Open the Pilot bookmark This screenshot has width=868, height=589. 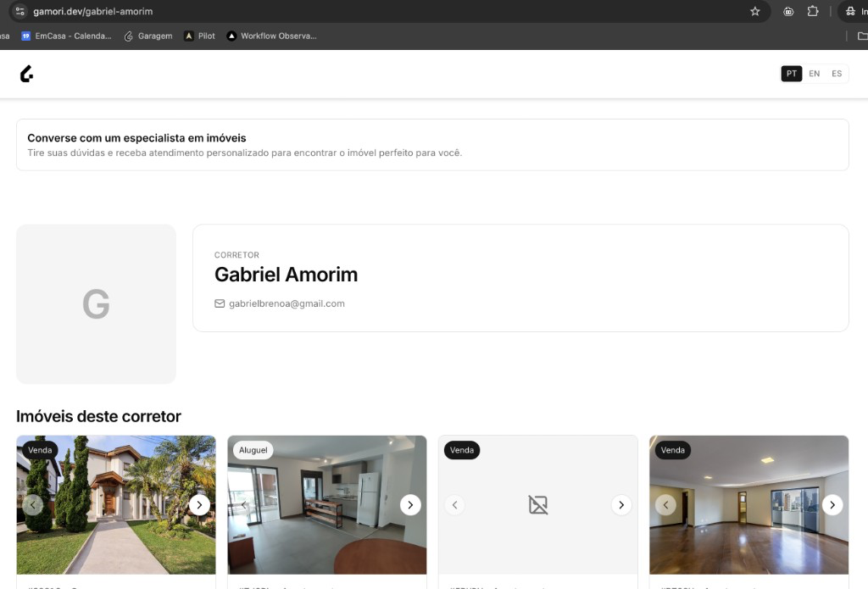point(199,36)
